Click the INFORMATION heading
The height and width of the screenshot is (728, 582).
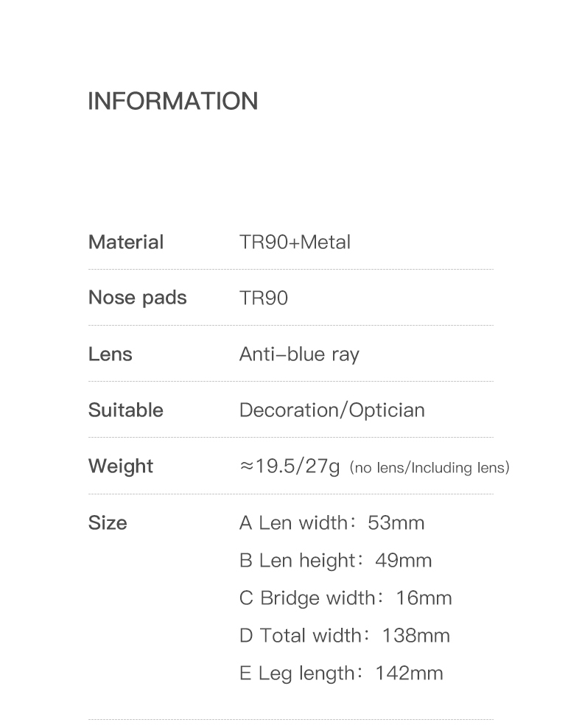pos(173,101)
